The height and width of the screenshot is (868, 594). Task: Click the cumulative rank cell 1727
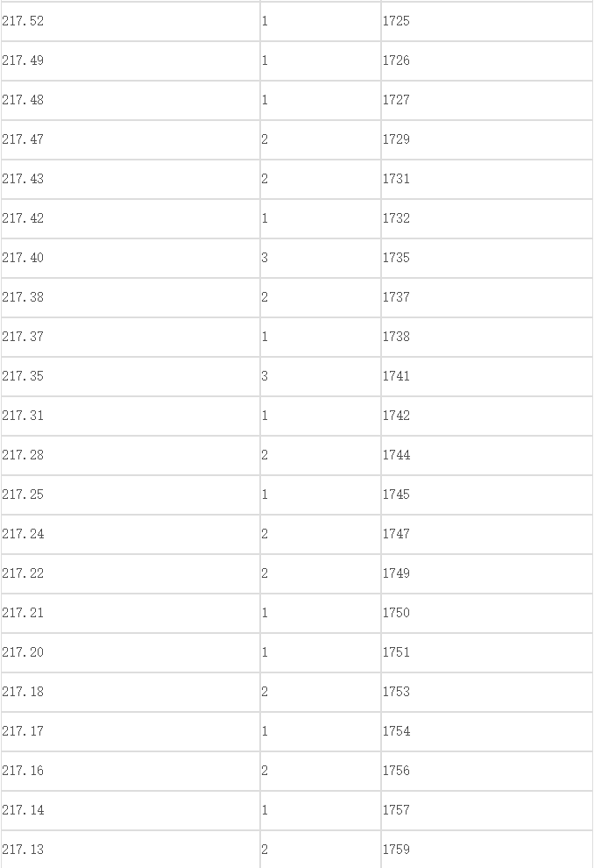(487, 100)
